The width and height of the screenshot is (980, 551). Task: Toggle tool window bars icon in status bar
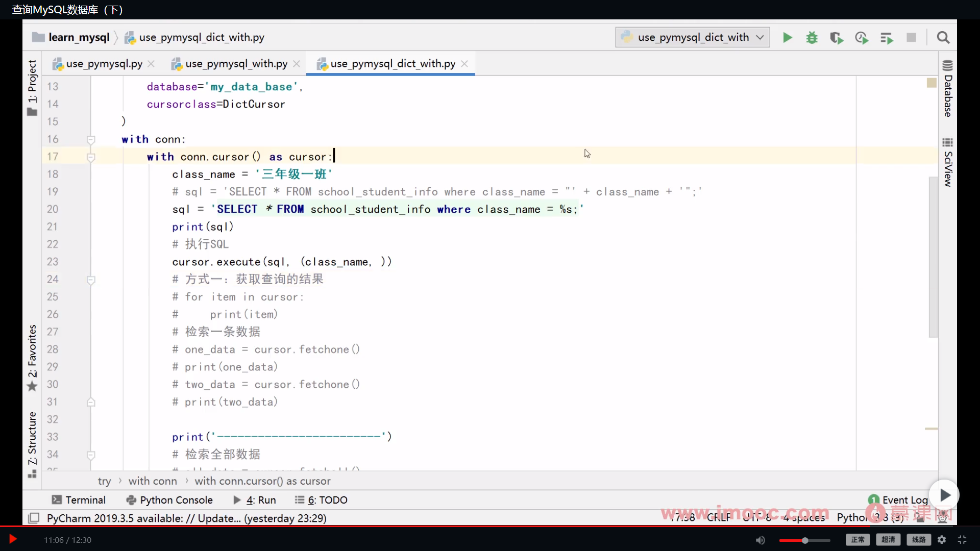click(34, 518)
